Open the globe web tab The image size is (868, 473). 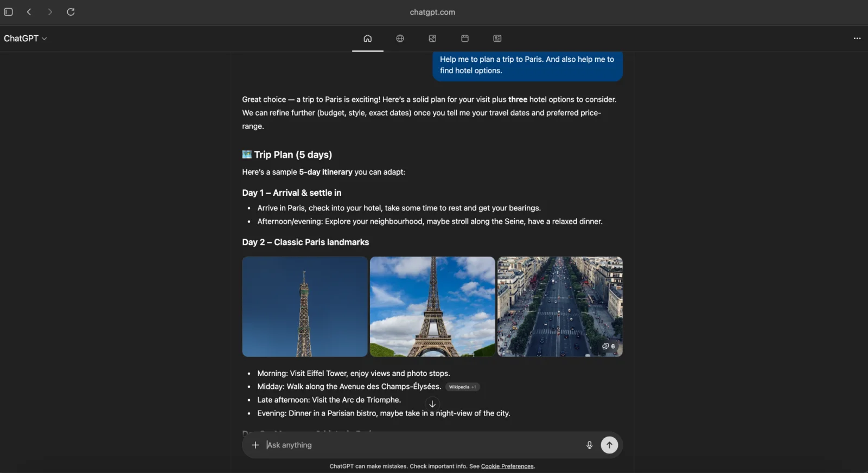[400, 39]
